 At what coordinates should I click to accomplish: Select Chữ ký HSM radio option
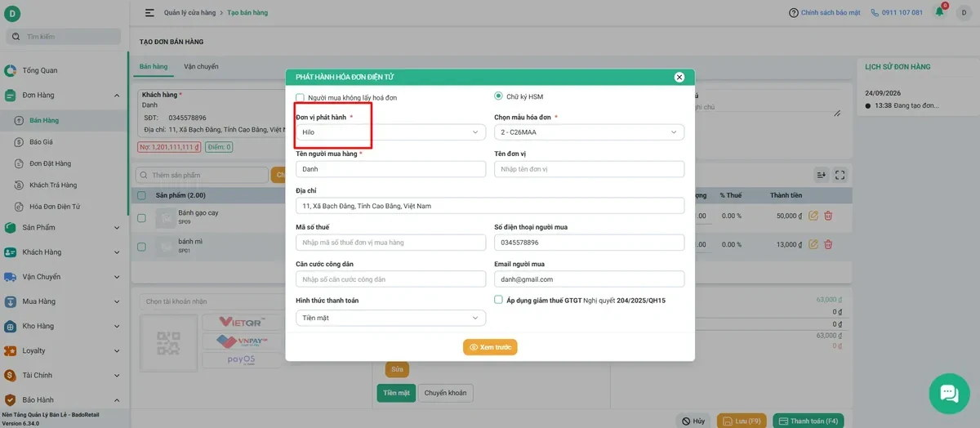pos(499,96)
